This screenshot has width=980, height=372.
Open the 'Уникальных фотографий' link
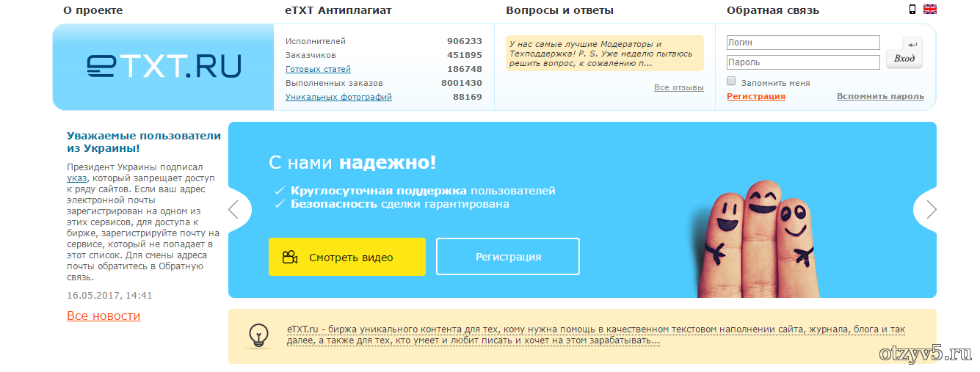[338, 97]
